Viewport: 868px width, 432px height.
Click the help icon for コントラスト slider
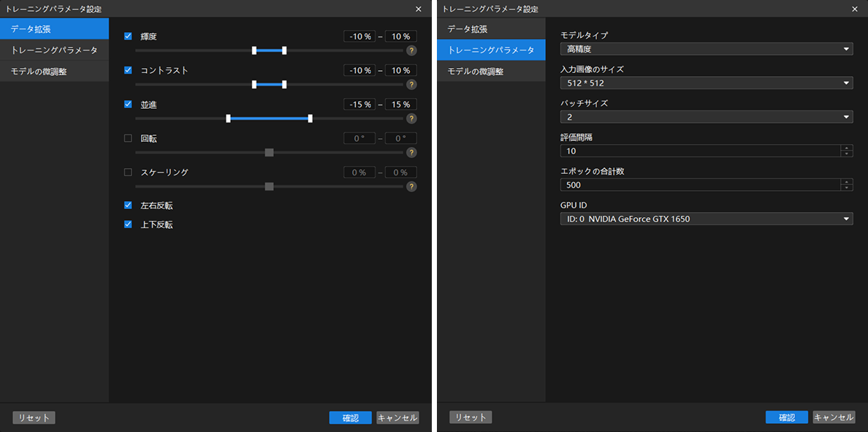coord(411,85)
